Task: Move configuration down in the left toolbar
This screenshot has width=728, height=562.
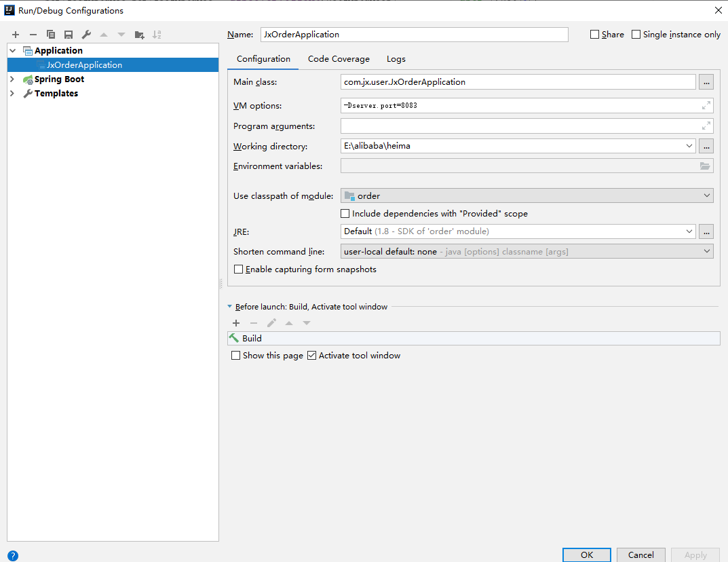Action: click(x=121, y=35)
